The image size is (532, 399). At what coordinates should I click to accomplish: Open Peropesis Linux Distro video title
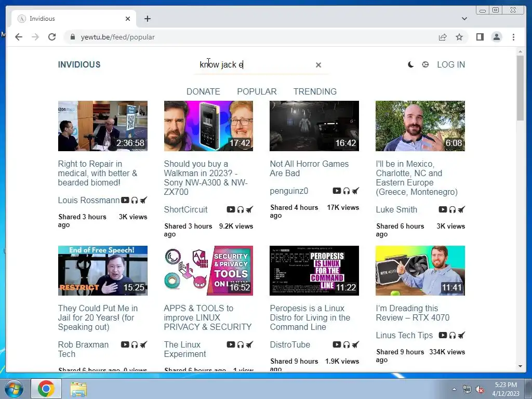(310, 317)
